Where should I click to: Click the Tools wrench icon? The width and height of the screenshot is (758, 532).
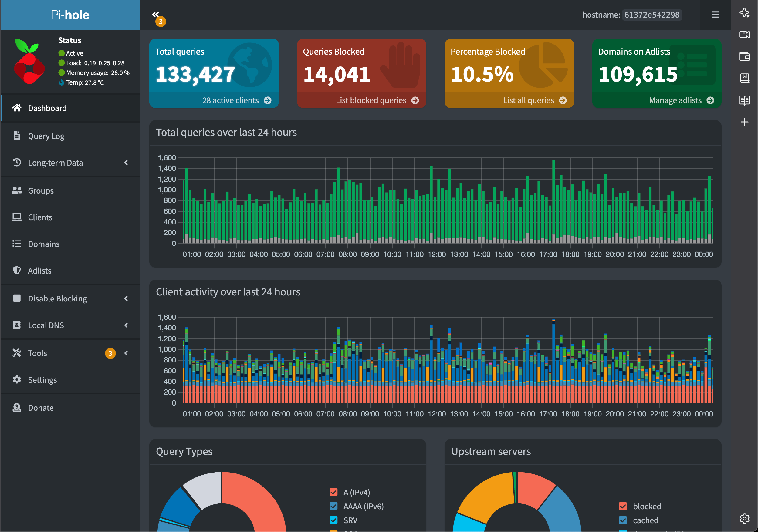click(x=17, y=353)
